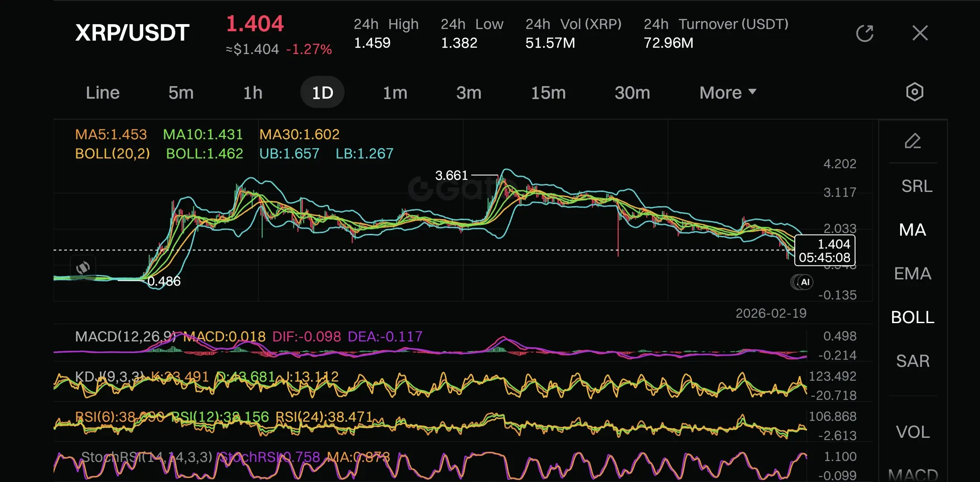Toggle the SRL indicator
The image size is (980, 482).
click(917, 186)
